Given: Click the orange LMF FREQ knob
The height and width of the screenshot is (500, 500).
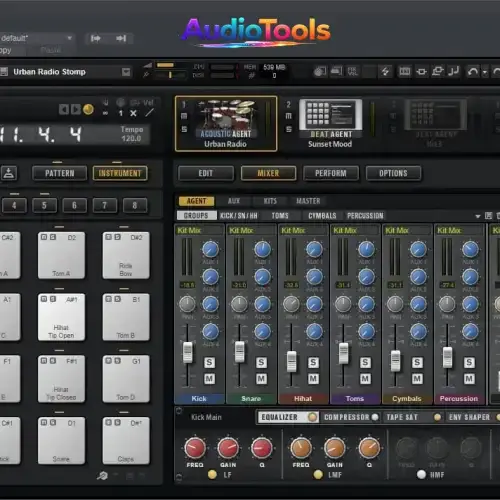Looking at the screenshot, I should pos(301,448).
